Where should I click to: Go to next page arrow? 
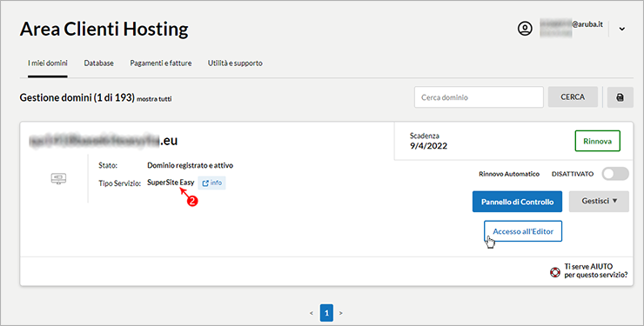click(341, 313)
